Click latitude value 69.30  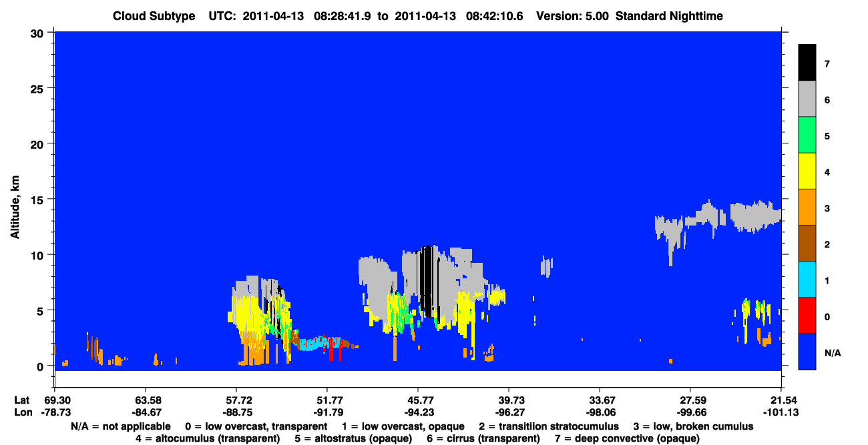click(55, 400)
